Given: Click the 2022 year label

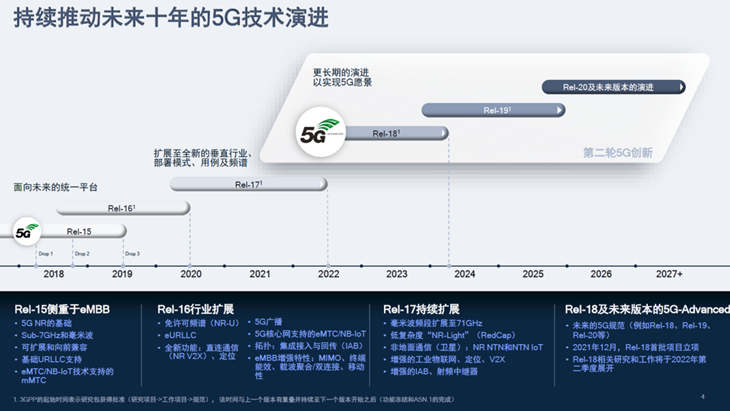Looking at the screenshot, I should pyautogui.click(x=329, y=274).
